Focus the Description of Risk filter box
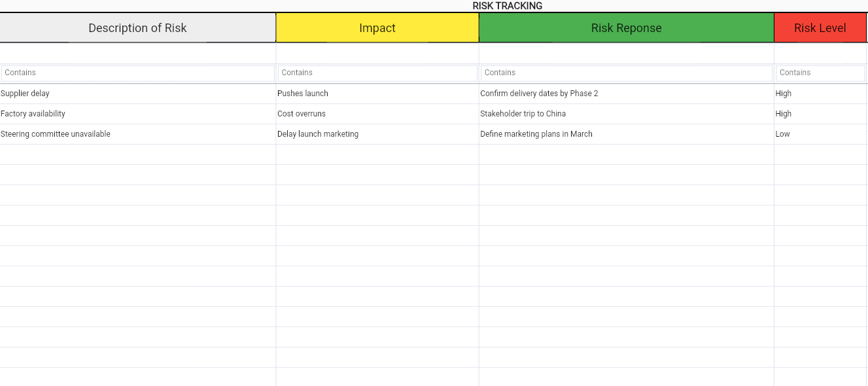The height and width of the screenshot is (386, 868). (137, 73)
